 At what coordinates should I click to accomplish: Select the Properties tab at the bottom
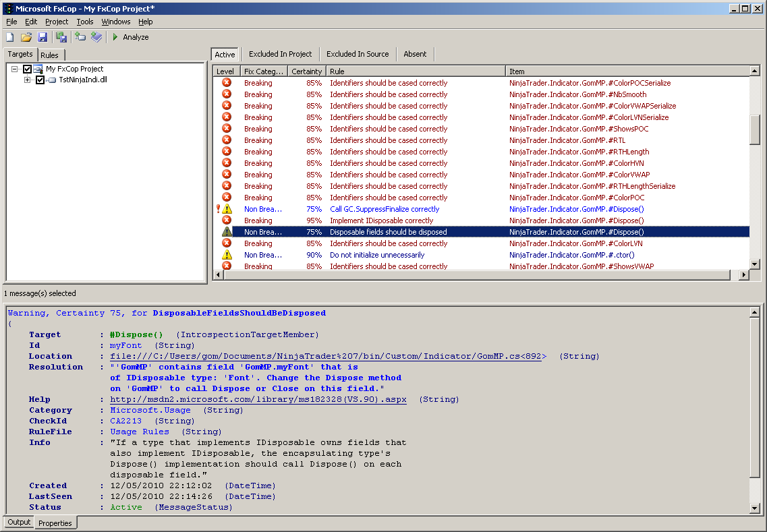coord(55,523)
